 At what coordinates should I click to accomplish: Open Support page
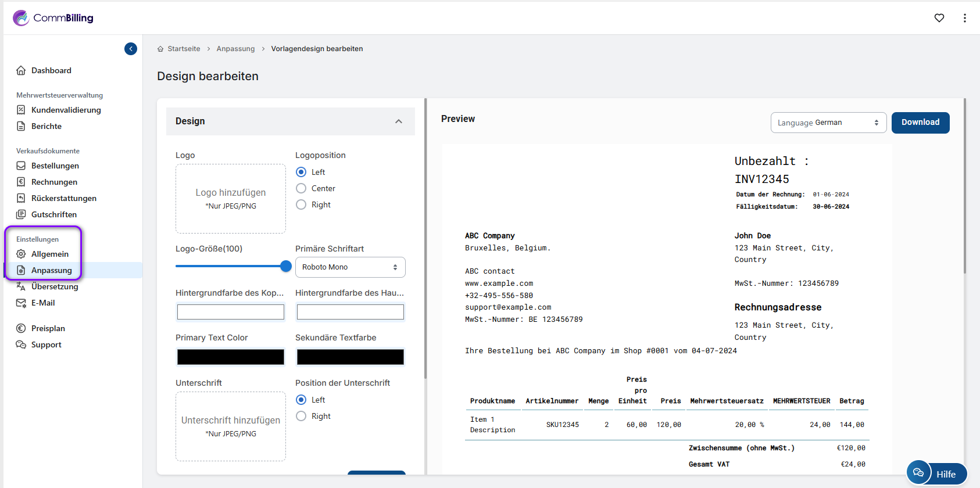47,345
